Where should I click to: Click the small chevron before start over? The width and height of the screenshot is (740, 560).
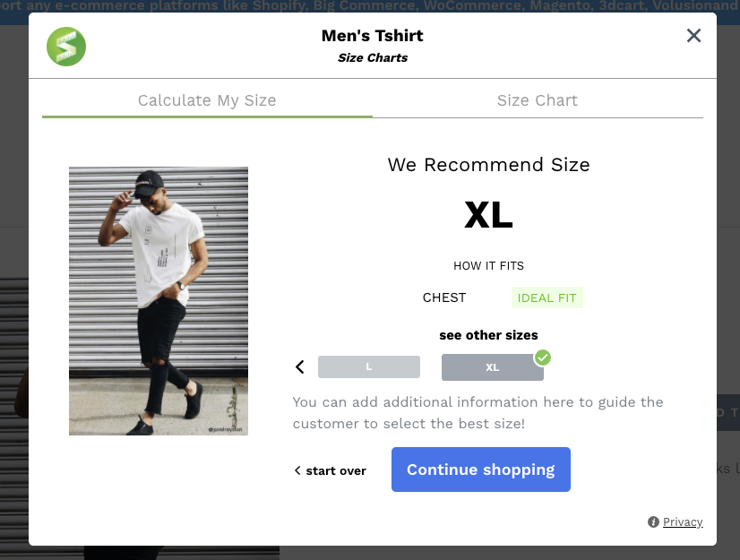(x=297, y=470)
